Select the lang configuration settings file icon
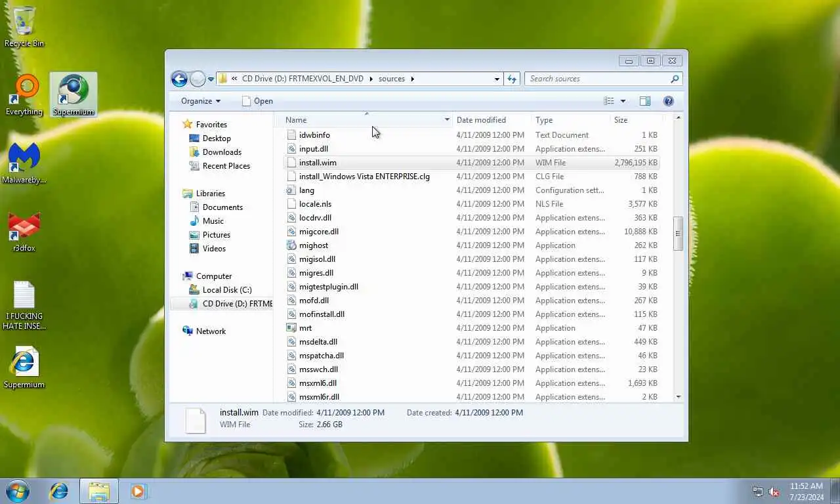This screenshot has width=840, height=504. 292,190
